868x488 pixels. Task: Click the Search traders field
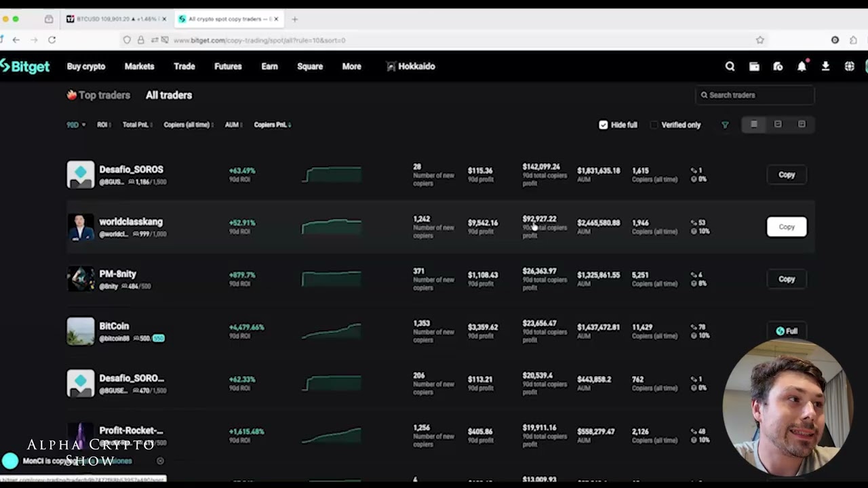pos(755,95)
